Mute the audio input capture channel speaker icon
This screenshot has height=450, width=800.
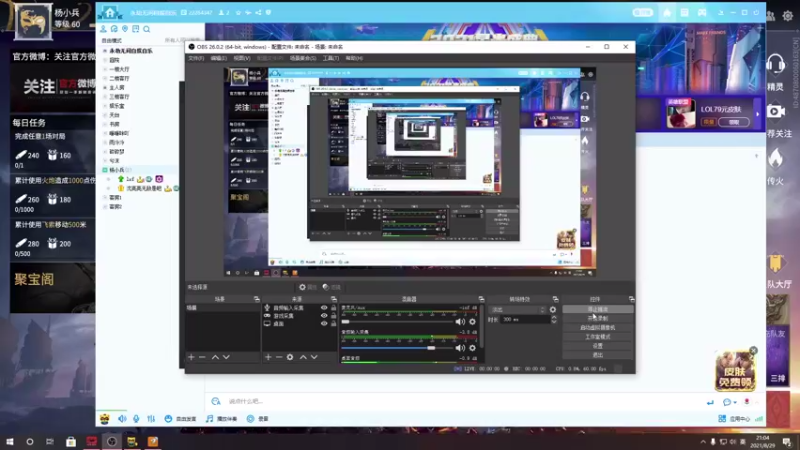coord(460,348)
